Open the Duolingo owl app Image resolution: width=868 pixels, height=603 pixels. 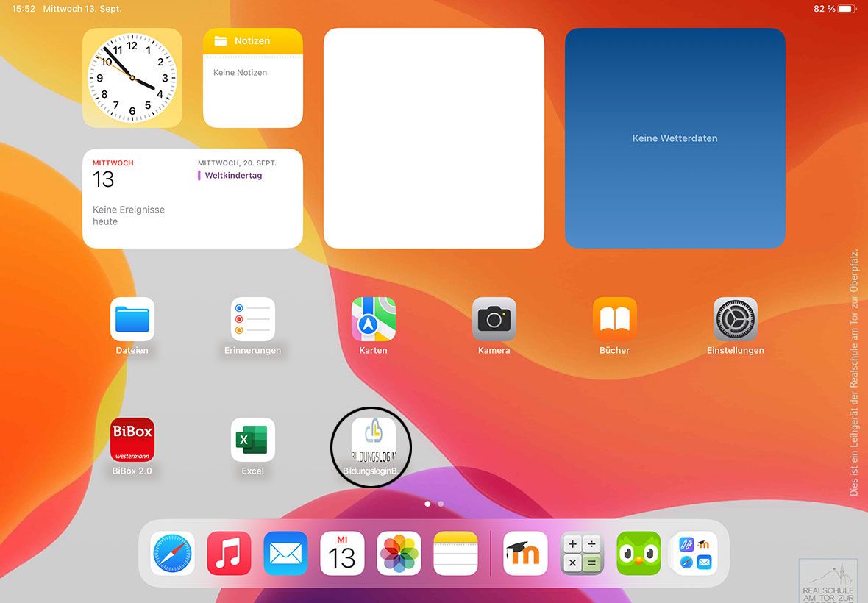click(x=638, y=553)
